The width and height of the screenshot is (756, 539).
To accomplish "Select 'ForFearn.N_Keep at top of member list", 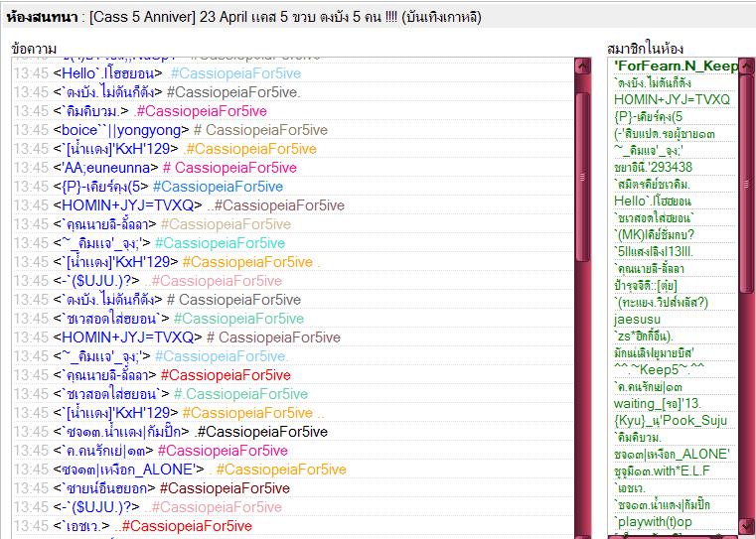I will (676, 66).
